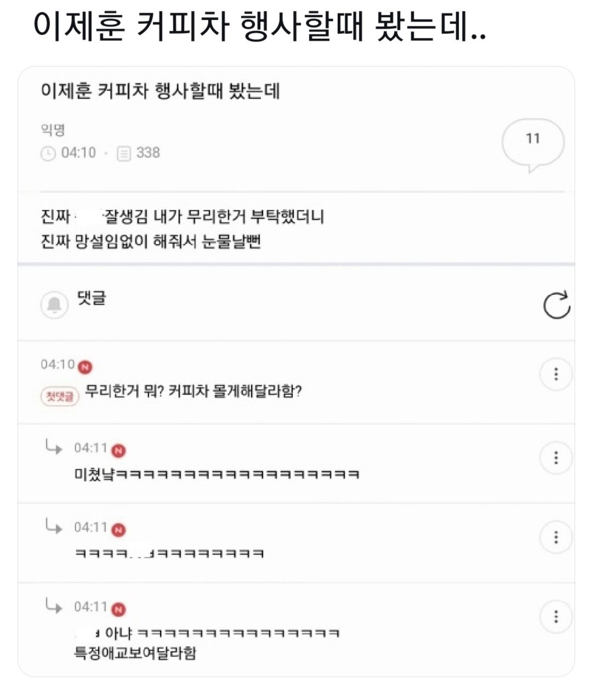Image resolution: width=592 pixels, height=700 pixels.
Task: Open three-dot menu for the 미쳤냐 reply
Action: pyautogui.click(x=556, y=457)
